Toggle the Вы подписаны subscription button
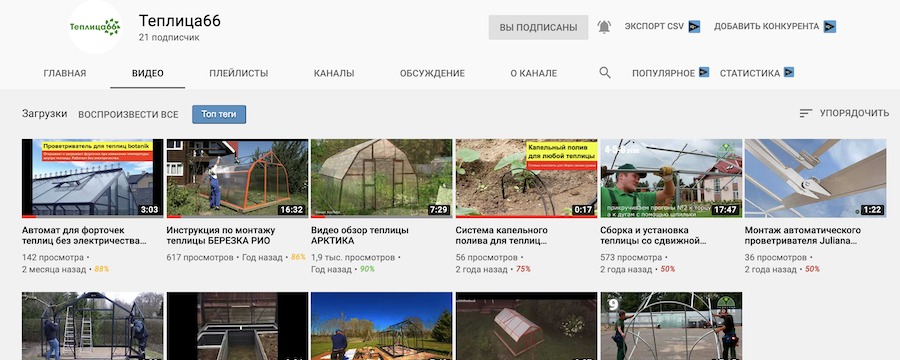Screen dimensions: 900x360 pos(538,28)
